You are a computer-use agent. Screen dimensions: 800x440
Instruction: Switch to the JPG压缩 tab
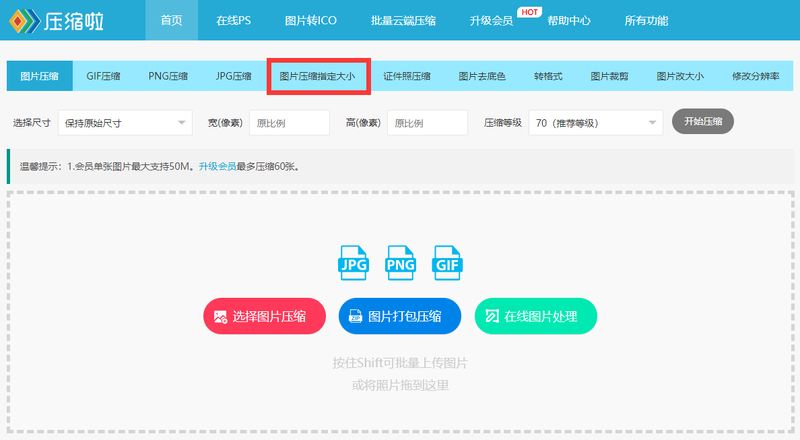233,76
